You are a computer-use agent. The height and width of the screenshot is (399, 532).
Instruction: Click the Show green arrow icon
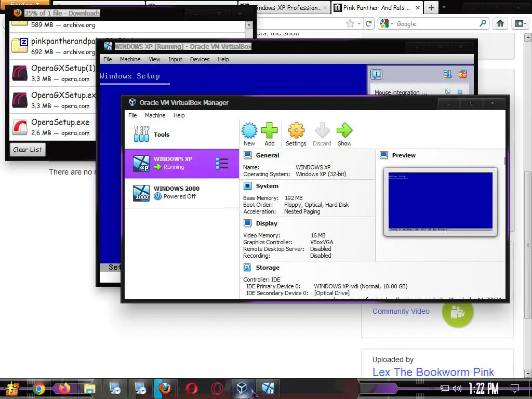(x=344, y=130)
